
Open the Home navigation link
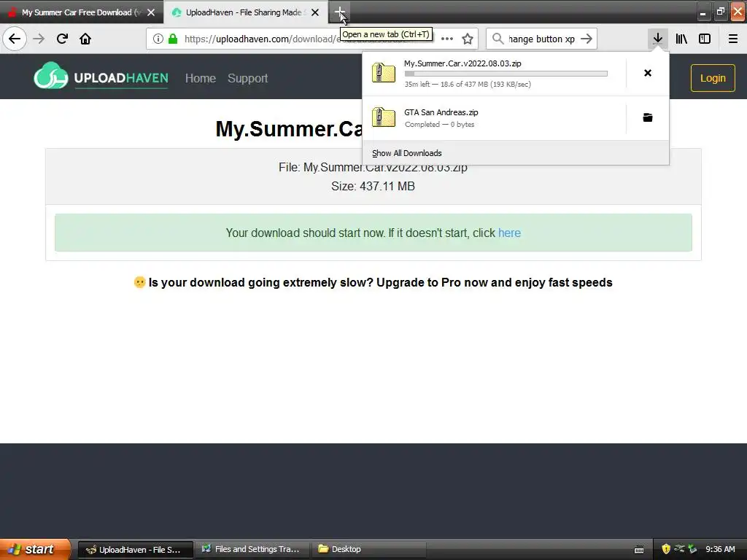pos(201,78)
